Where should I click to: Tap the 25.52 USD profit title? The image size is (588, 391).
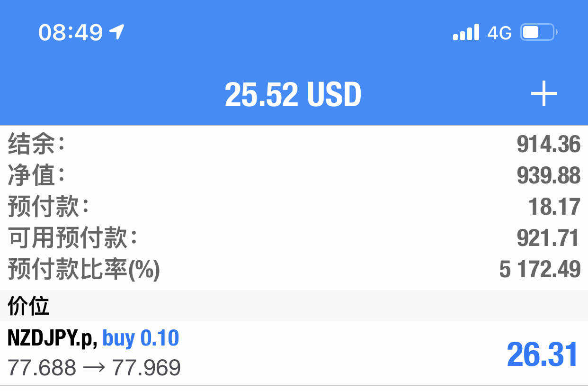[x=293, y=94]
